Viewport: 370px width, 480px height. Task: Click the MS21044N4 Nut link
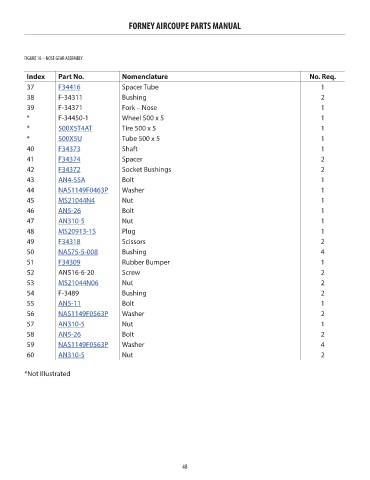[76, 201]
